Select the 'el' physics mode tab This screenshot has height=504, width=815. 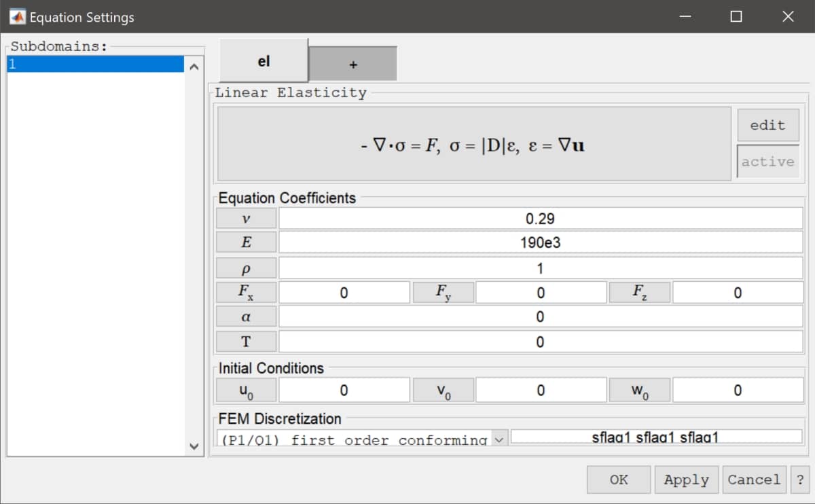click(x=264, y=61)
